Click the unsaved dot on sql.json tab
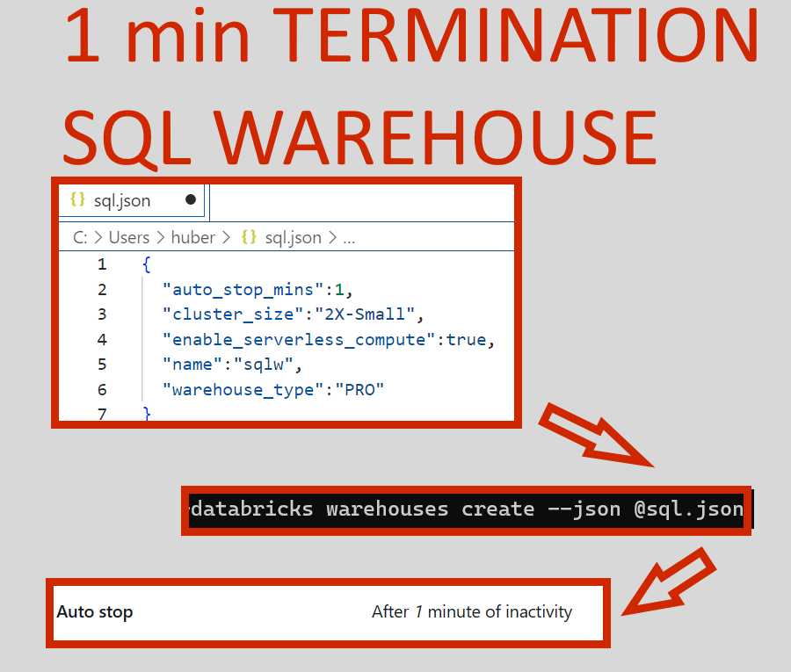This screenshot has height=672, width=791. click(x=191, y=200)
